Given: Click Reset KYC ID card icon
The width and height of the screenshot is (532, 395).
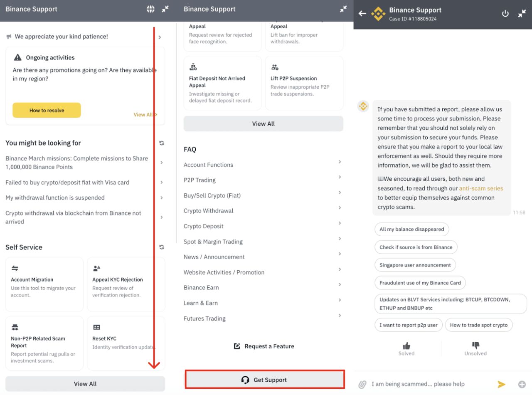Looking at the screenshot, I should (96, 327).
